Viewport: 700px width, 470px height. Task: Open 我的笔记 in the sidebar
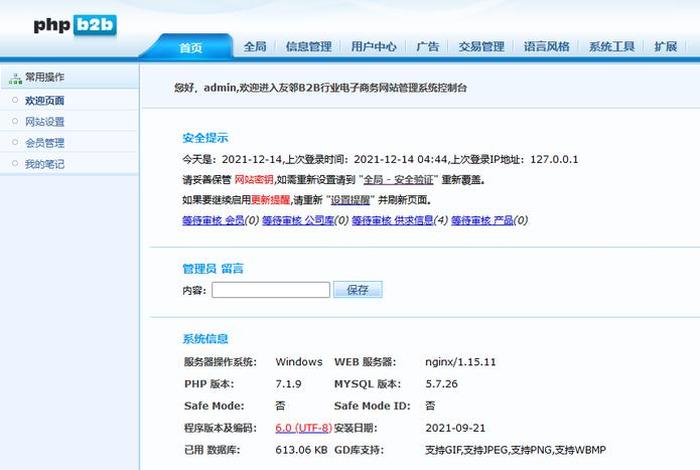tap(44, 164)
